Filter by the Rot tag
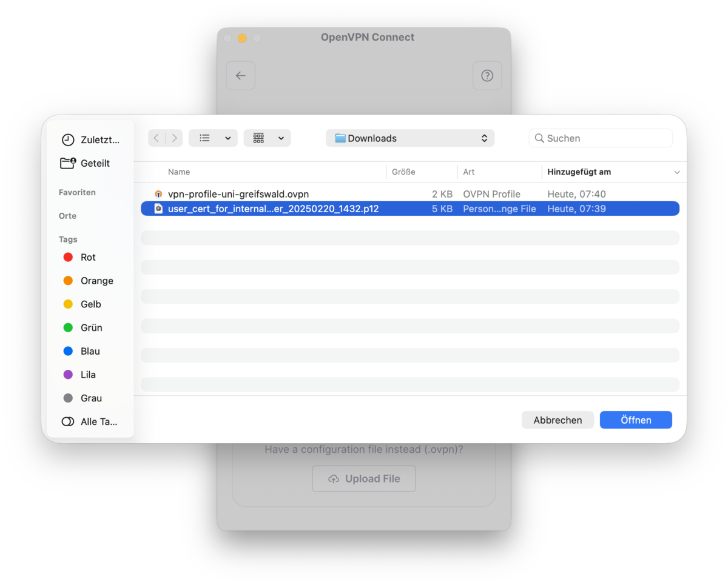 tap(79, 257)
